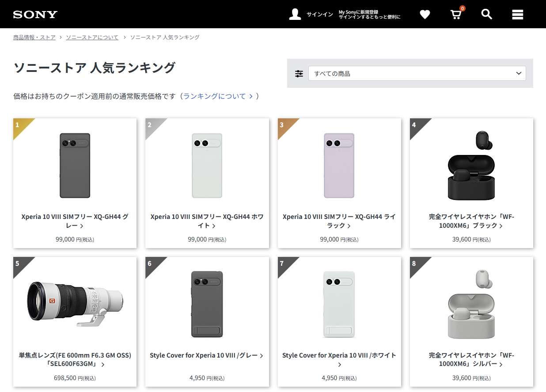The image size is (546, 392).
Task: Click 4,950 円 price of グレー Style Cover
Action: (x=207, y=378)
